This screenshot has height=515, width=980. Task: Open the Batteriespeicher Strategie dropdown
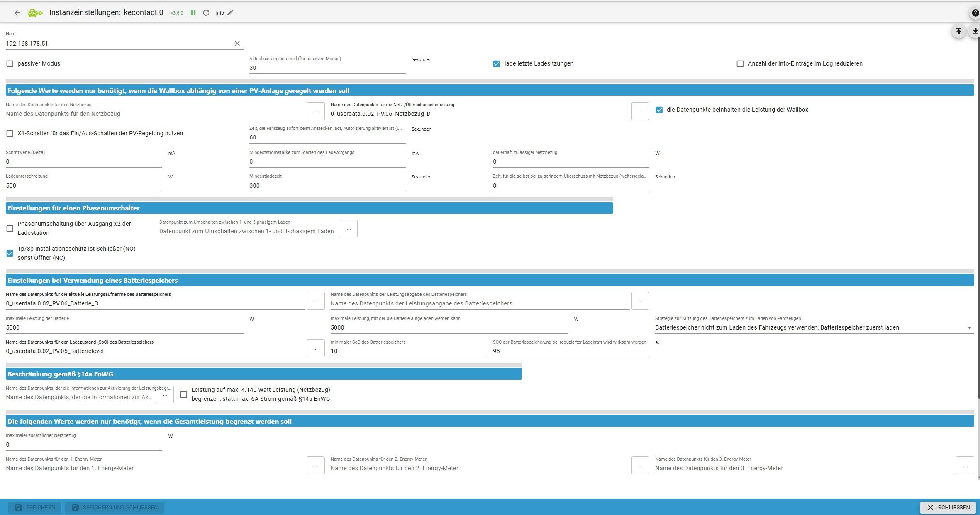pos(813,327)
